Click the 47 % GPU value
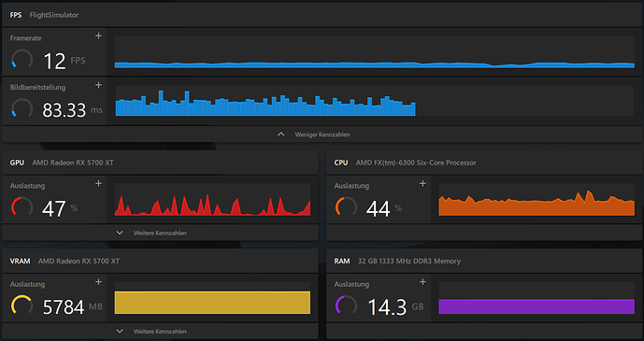 [60, 208]
